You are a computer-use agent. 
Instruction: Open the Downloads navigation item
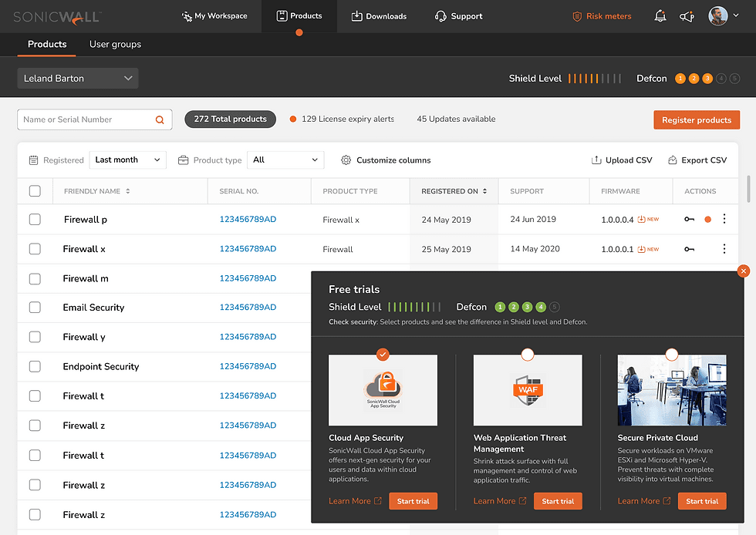click(379, 16)
